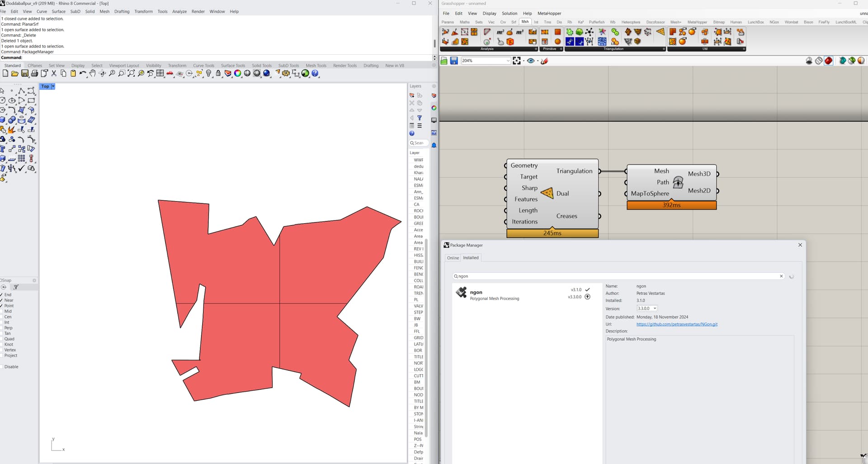
Task: Open Rhino Options gear icon
Action: click(286, 73)
